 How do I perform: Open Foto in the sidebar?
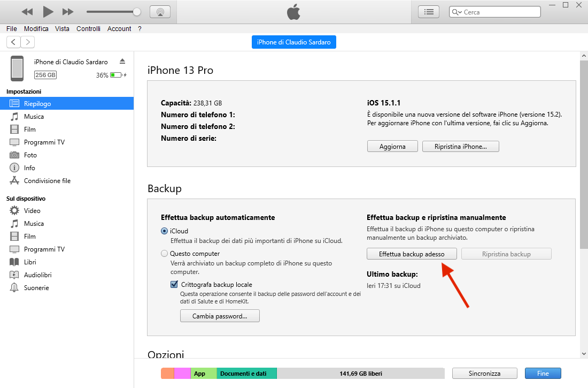tap(30, 155)
